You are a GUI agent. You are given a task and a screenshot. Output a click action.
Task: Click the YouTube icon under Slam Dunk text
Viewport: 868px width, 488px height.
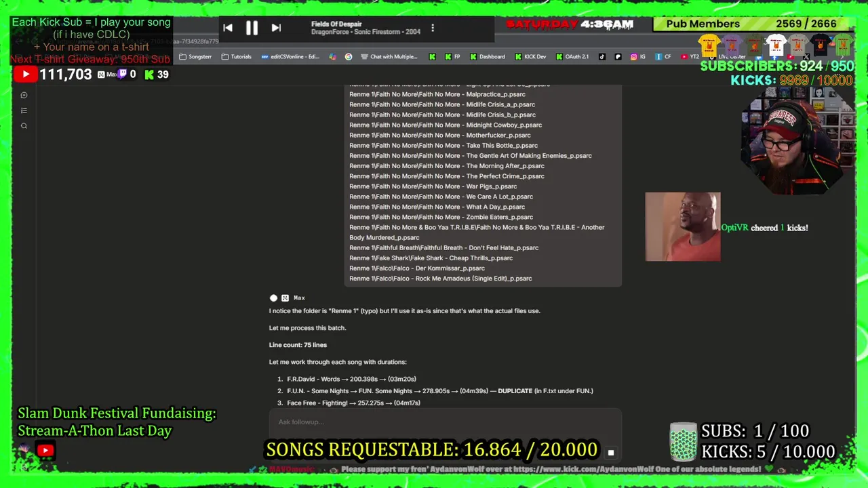point(45,449)
